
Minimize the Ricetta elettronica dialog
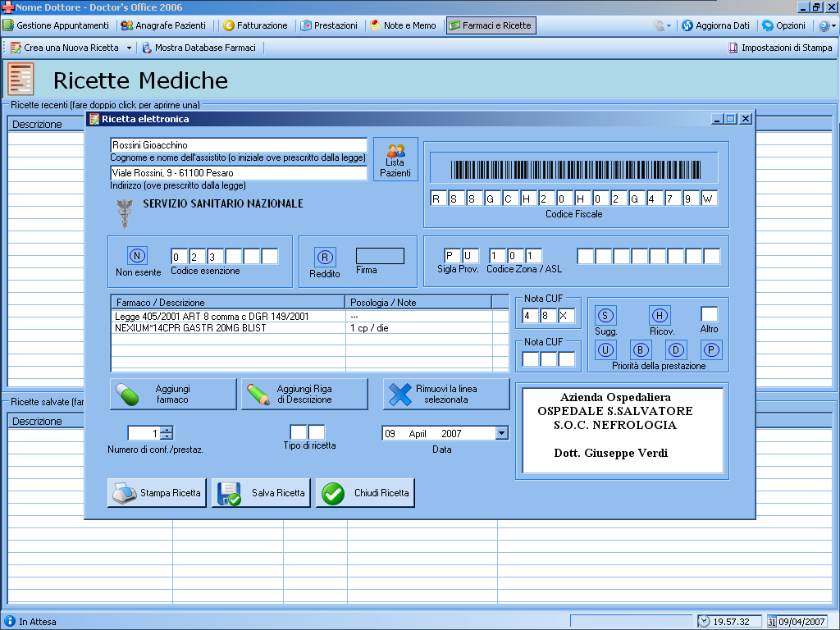(718, 119)
